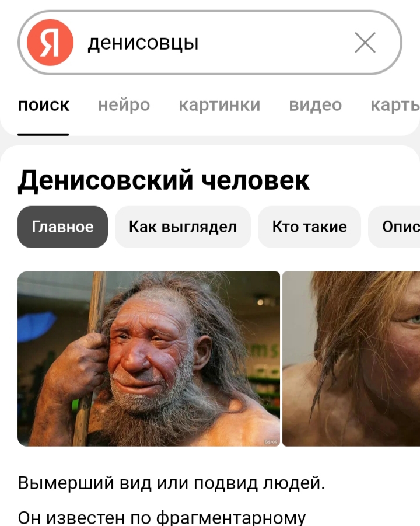Open the Денисовский человек heading

(x=163, y=180)
